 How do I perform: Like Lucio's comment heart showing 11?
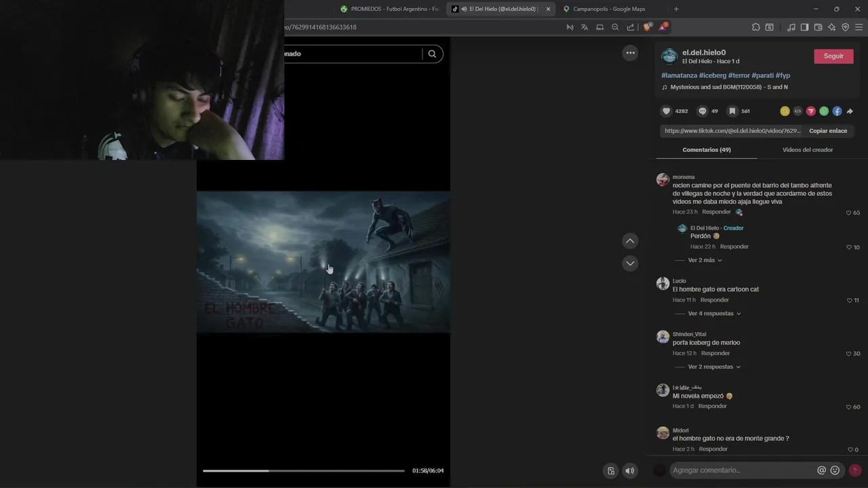(x=849, y=300)
